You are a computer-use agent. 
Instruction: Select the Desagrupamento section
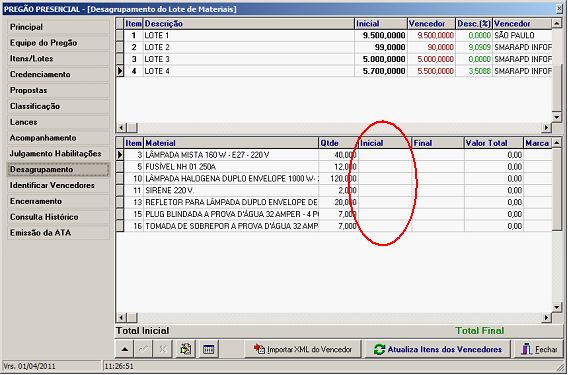click(58, 170)
